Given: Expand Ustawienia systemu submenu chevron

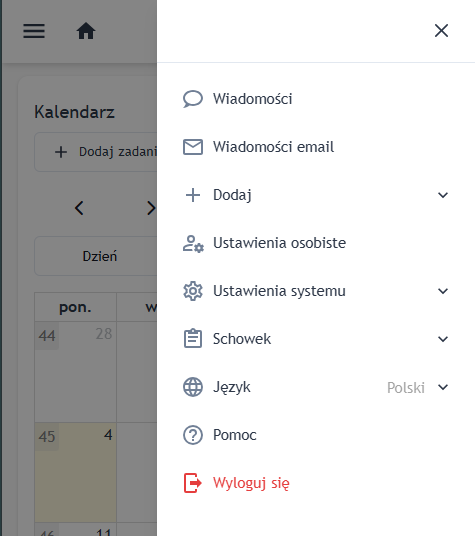Looking at the screenshot, I should (443, 291).
